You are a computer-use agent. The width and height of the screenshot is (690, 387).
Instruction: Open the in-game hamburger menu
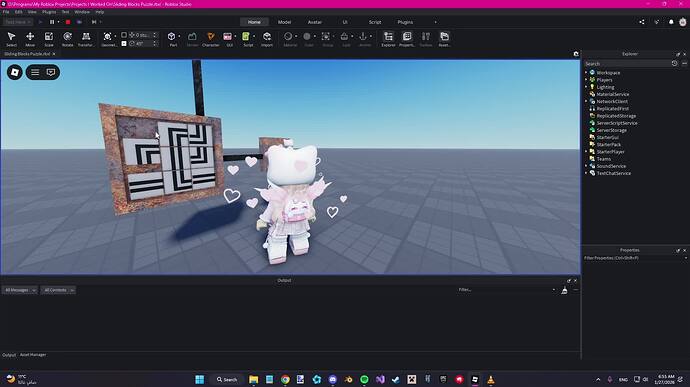(35, 72)
